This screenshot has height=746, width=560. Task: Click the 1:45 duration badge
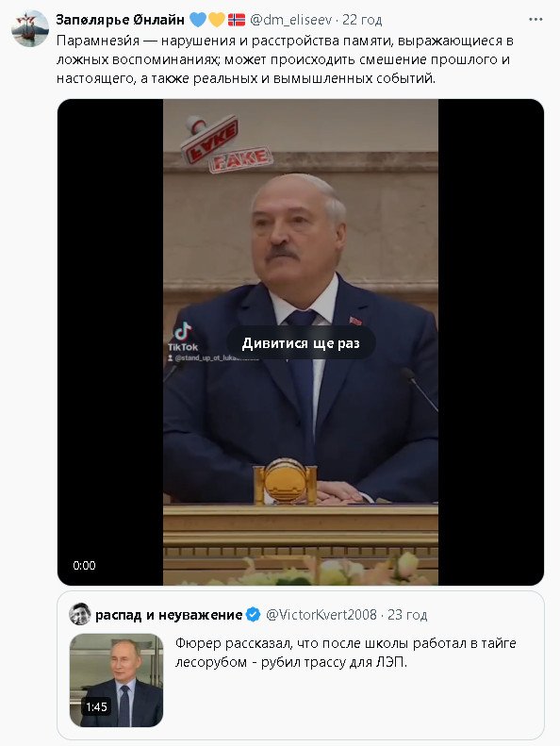coord(96,706)
